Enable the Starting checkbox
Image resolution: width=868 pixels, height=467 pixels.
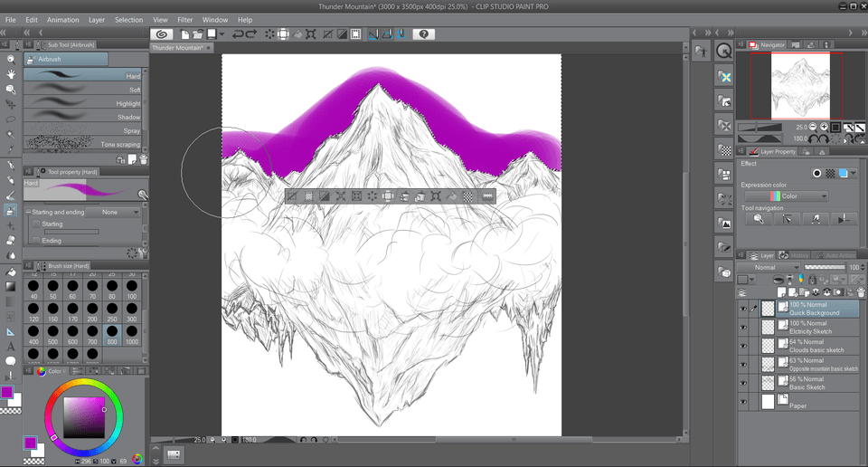(x=36, y=224)
